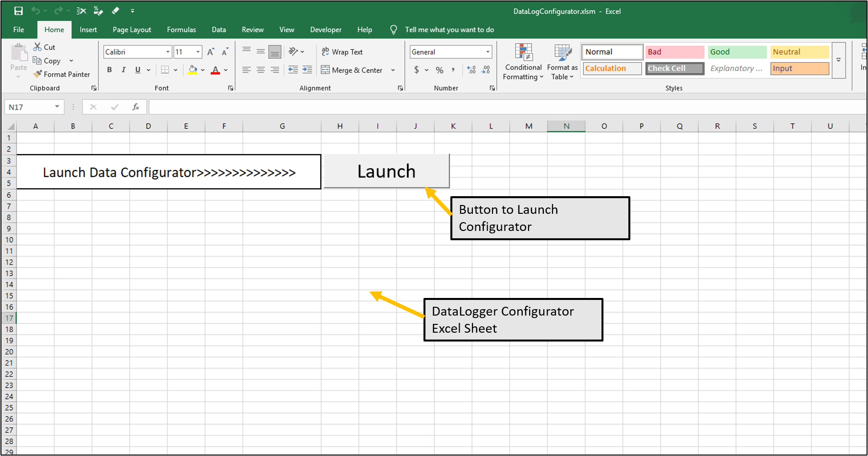Apply the Bad cell style
The width and height of the screenshot is (868, 456).
(675, 52)
